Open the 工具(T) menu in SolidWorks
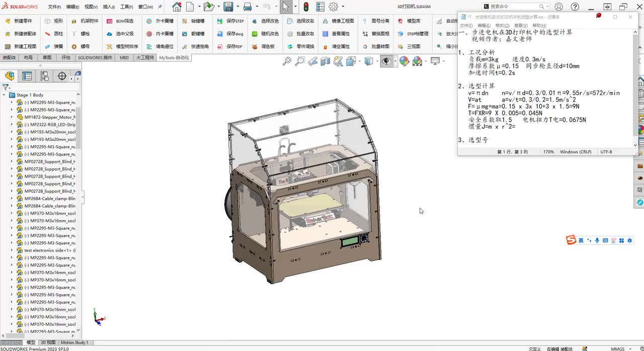Viewport: 644px width, 351px height. point(126,7)
